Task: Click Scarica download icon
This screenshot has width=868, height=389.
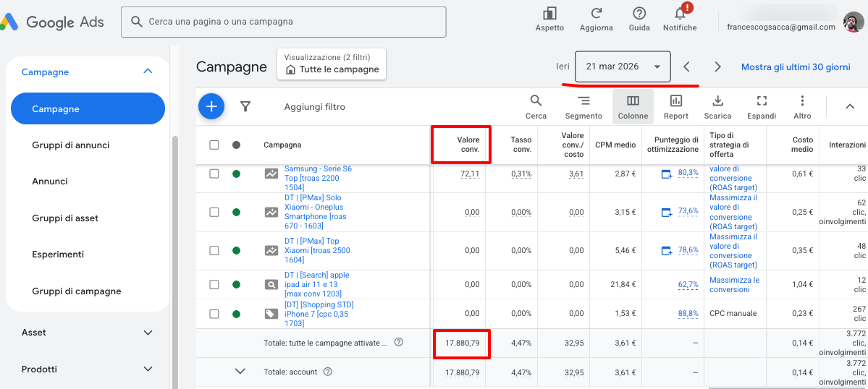Action: (x=717, y=106)
